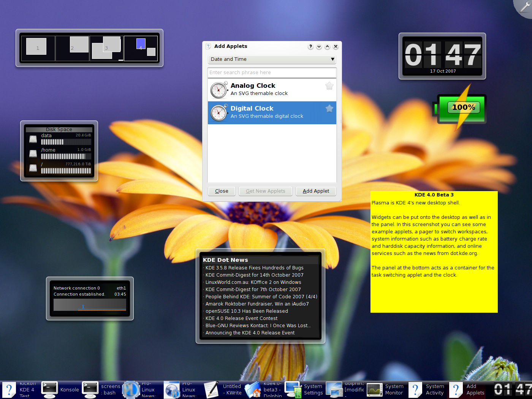The image size is (532, 399).
Task: Toggle the favorite star on Digital Clock
Action: (329, 109)
